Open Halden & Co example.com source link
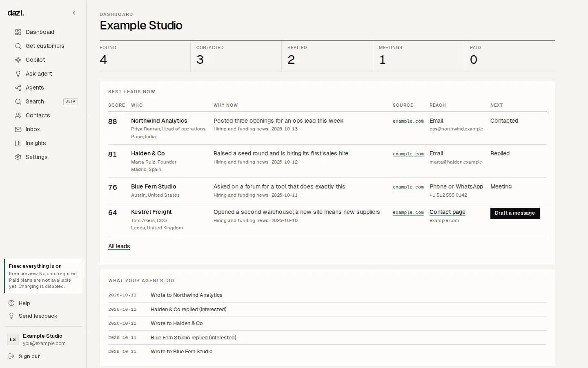588x368 pixels. [408, 154]
